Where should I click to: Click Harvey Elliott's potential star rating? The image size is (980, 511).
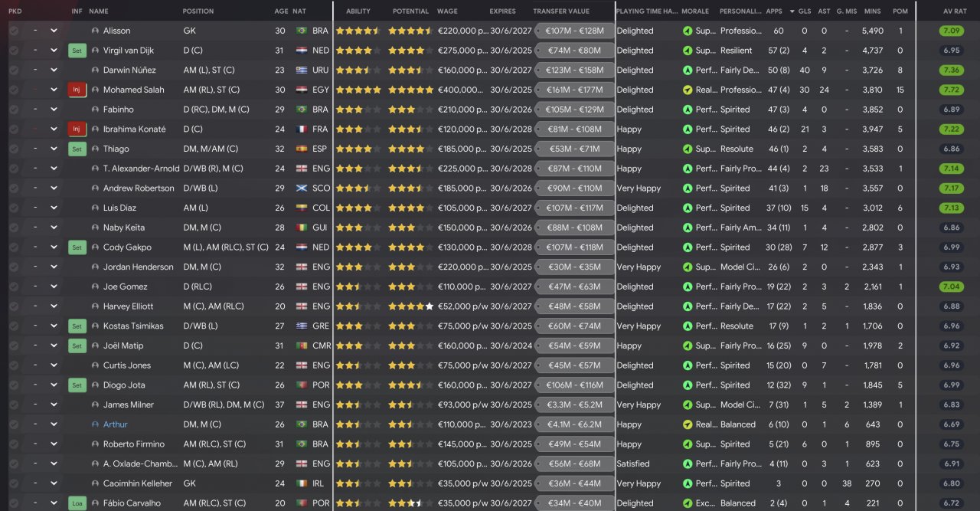(411, 306)
